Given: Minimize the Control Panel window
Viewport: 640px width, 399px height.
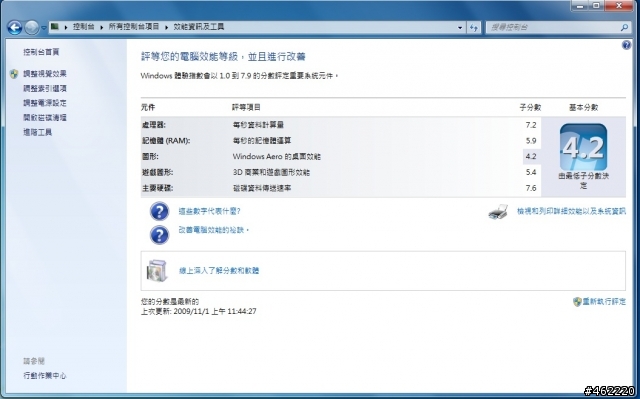Looking at the screenshot, I should 581,6.
